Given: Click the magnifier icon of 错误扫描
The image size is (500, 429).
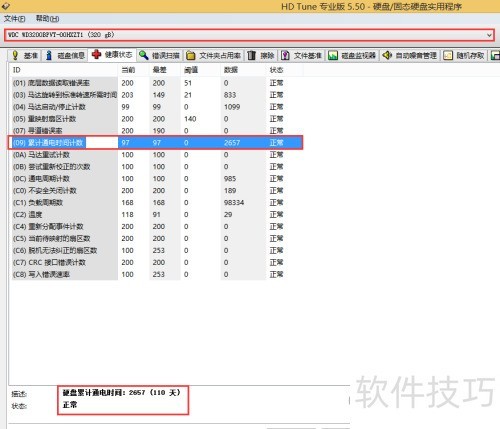Looking at the screenshot, I should point(144,55).
